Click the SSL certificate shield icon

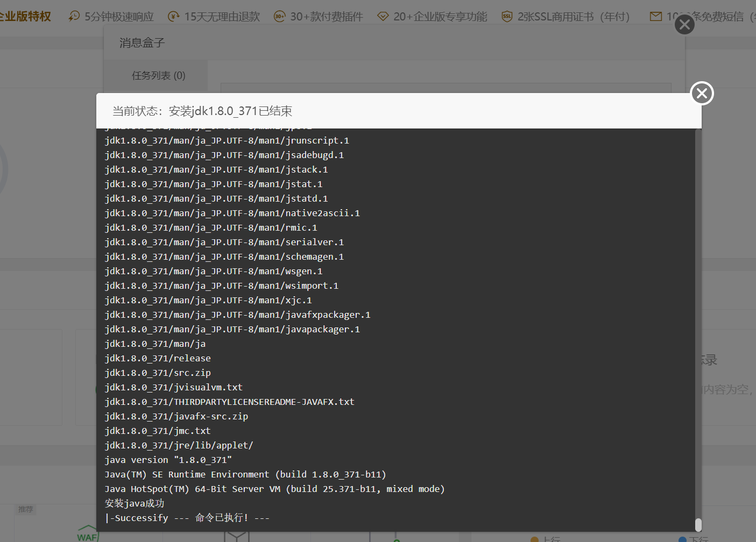click(507, 17)
